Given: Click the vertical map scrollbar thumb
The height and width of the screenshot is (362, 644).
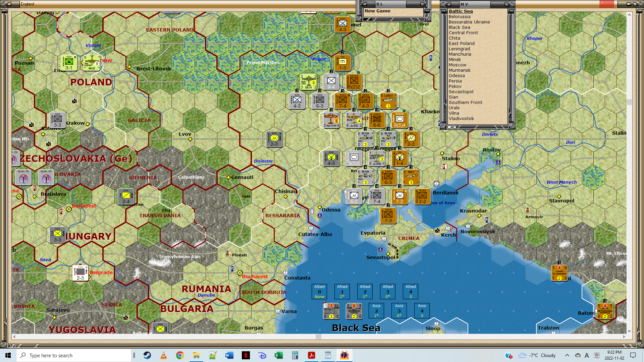Looking at the screenshot, I should tap(629, 102).
